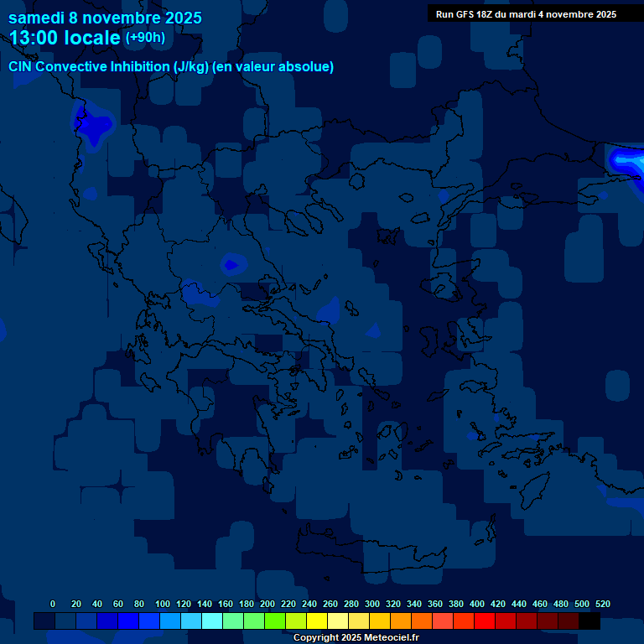Click the 'Copyright 2025 Meteociel.fr' text
The height and width of the screenshot is (644, 644).
point(356,637)
